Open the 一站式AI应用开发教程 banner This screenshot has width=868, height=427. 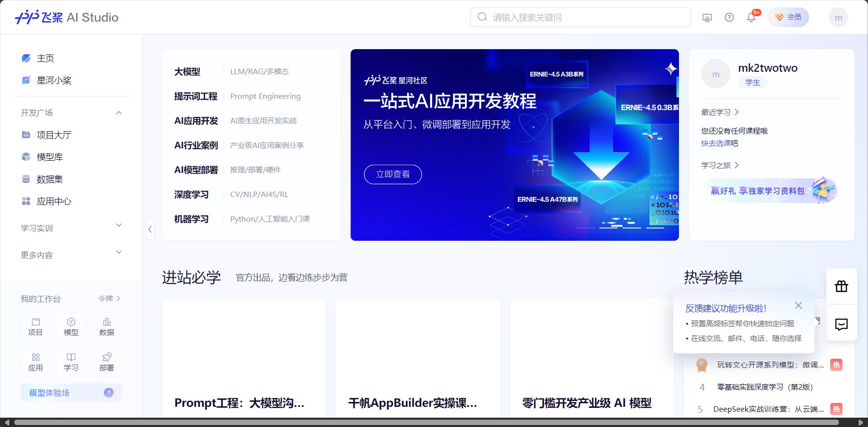(515, 145)
